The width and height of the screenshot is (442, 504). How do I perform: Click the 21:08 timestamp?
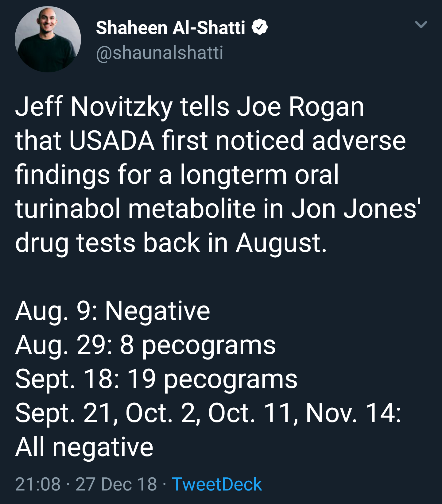pos(38,484)
